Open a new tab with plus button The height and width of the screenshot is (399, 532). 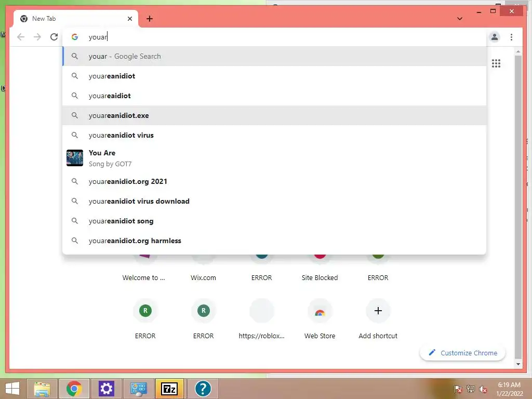150,19
